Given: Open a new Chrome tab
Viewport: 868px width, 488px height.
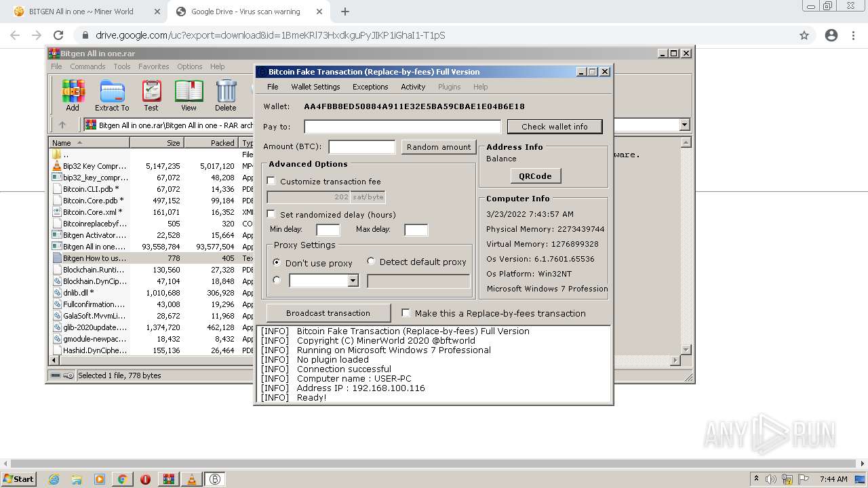Looking at the screenshot, I should click(345, 12).
